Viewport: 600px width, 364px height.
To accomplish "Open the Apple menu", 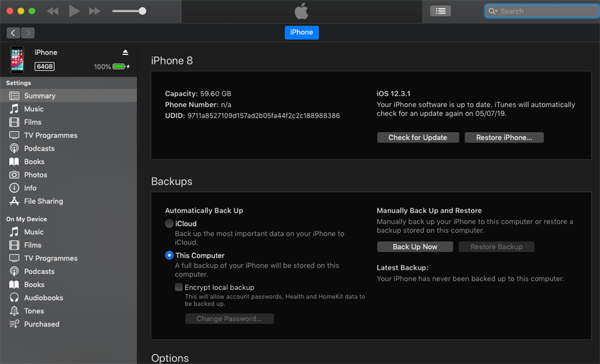I will click(301, 11).
